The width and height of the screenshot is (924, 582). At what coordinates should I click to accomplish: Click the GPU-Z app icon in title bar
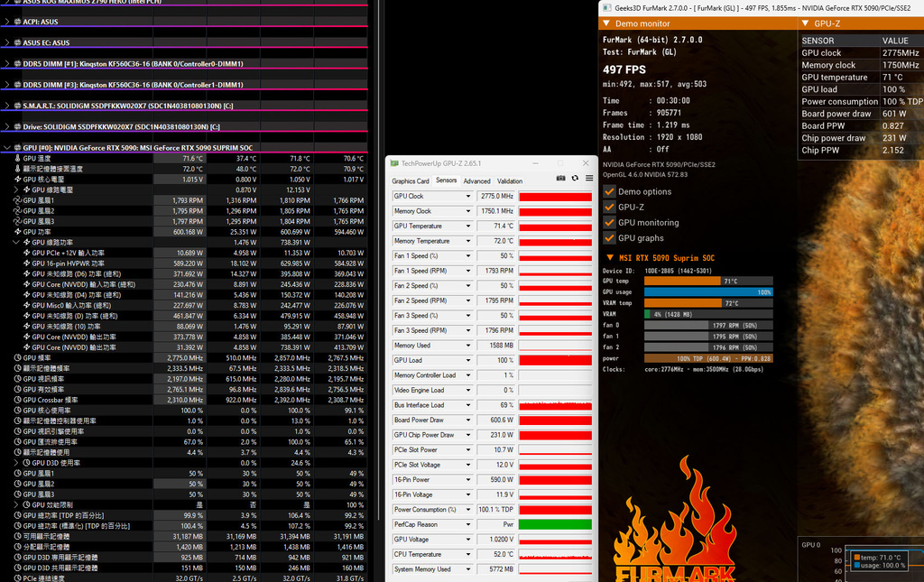(394, 163)
